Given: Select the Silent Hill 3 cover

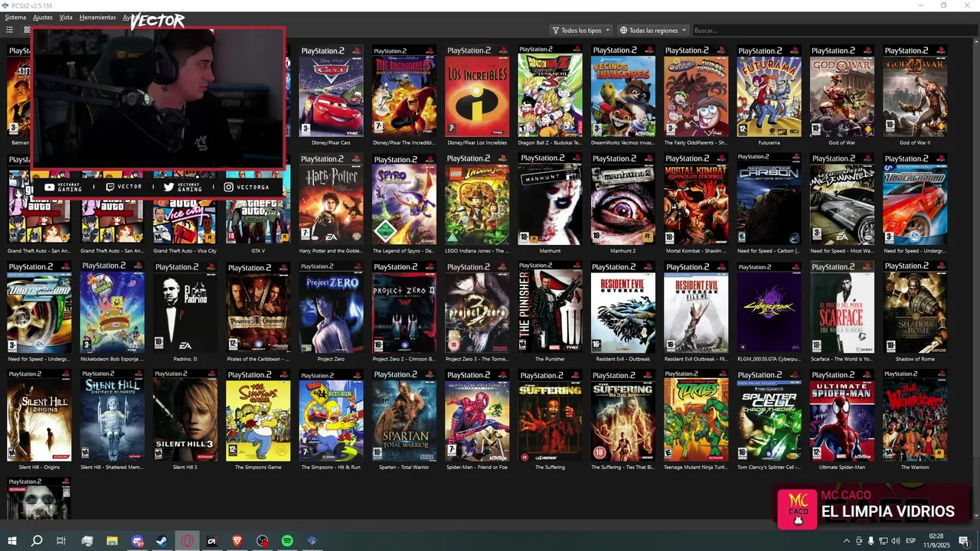Looking at the screenshot, I should [x=185, y=416].
